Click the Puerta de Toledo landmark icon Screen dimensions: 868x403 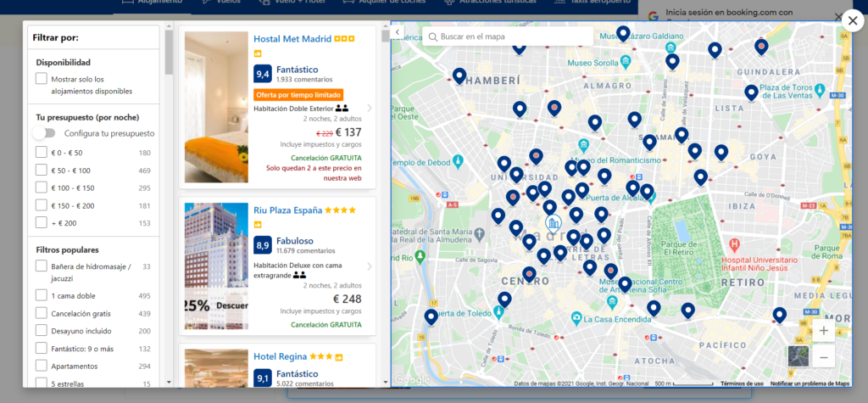point(498,313)
